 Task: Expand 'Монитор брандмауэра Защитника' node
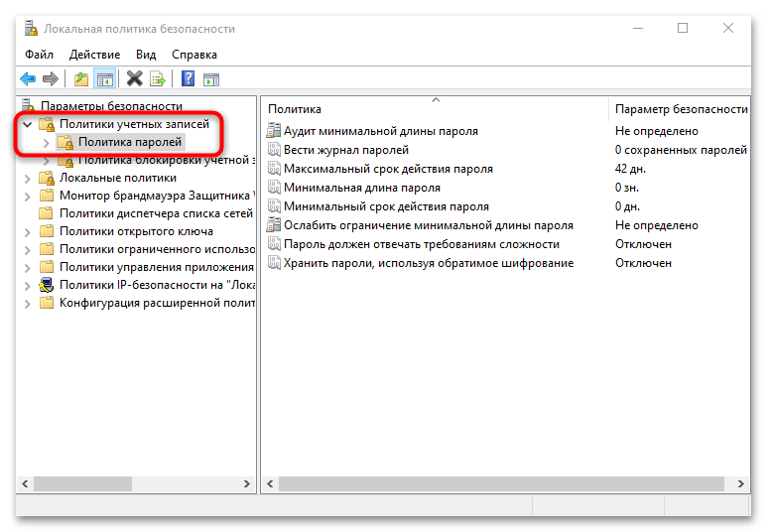[28, 197]
